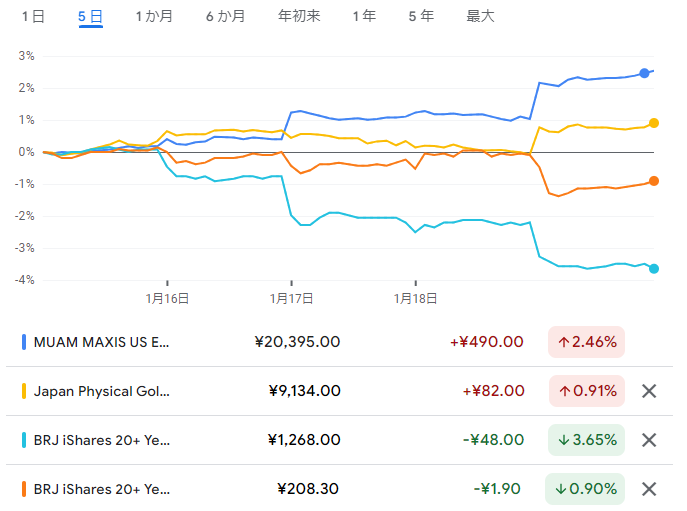The image size is (687, 511).
Task: Select the 最大 range tab
Action: [480, 16]
